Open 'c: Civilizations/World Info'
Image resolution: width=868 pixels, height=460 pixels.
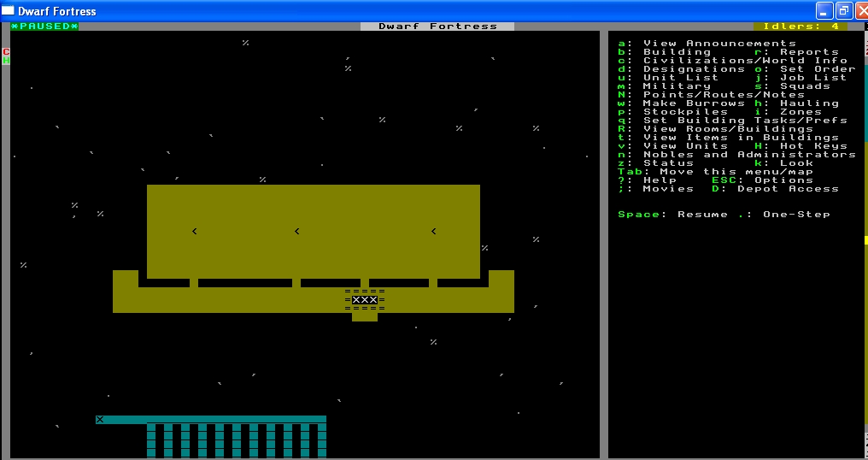click(732, 61)
